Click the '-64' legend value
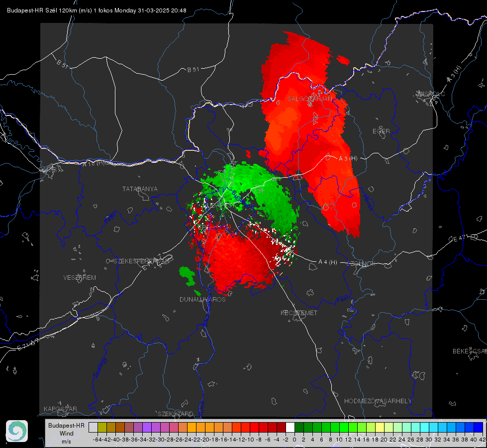The width and height of the screenshot is (487, 448). [x=97, y=440]
